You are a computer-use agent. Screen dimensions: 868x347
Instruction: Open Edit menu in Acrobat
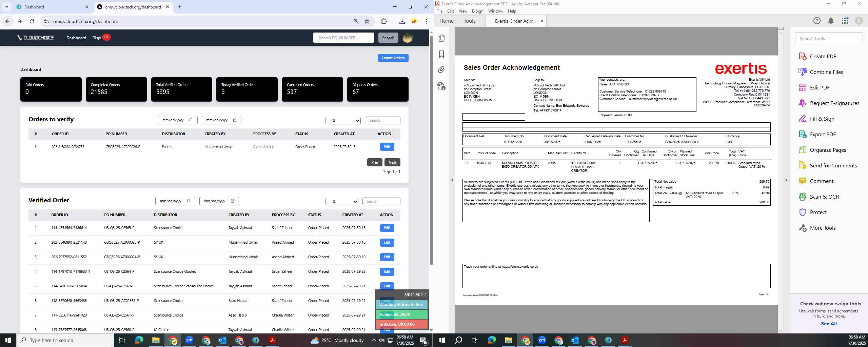pyautogui.click(x=451, y=11)
